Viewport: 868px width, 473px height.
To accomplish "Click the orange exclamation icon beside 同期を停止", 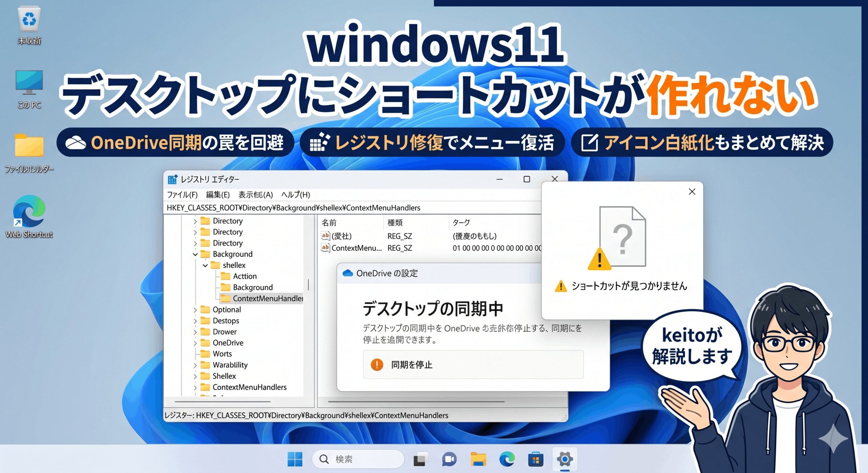I will pos(377,365).
